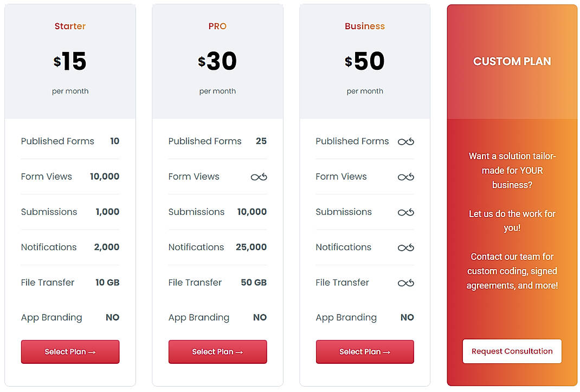Click the infinity icon next to Business Published Forms
The image size is (580, 392).
pyautogui.click(x=406, y=141)
